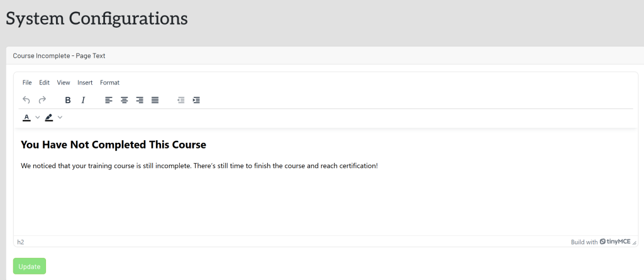The width and height of the screenshot is (644, 280).
Task: Toggle justify text alignment
Action: [x=155, y=100]
